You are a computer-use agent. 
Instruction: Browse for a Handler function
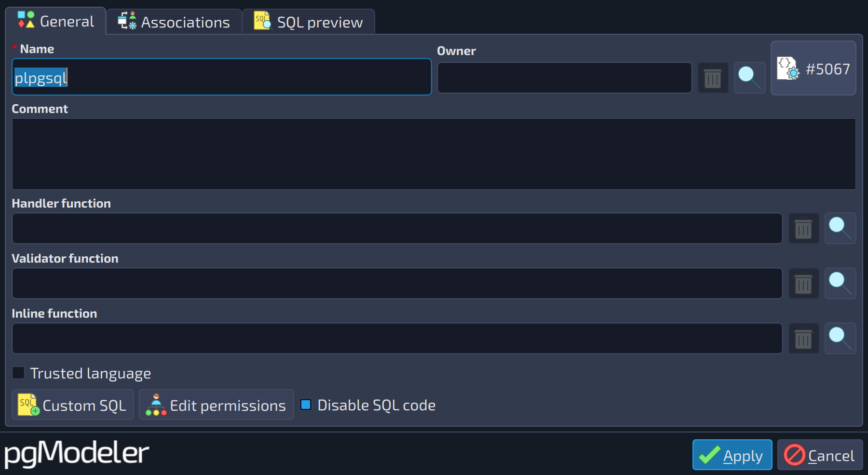click(x=840, y=228)
